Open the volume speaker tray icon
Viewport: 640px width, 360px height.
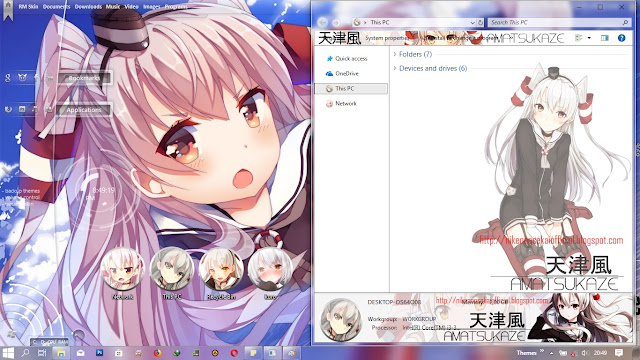[585, 353]
